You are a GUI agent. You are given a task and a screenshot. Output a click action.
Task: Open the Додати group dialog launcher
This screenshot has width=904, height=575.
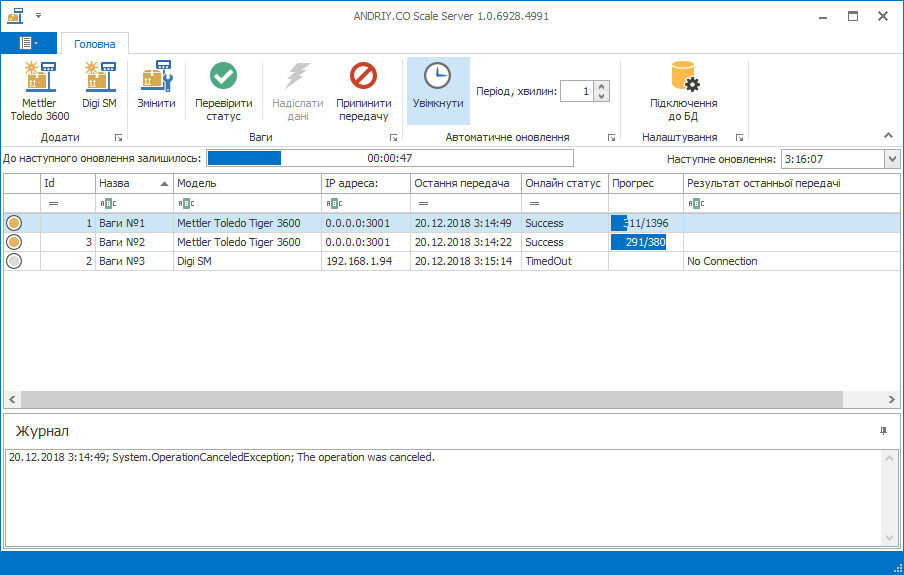point(118,137)
